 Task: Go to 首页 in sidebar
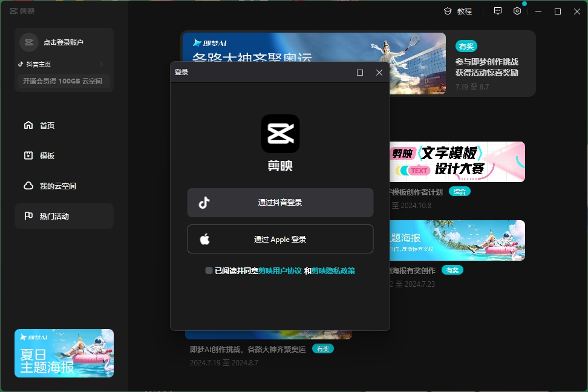(64, 125)
